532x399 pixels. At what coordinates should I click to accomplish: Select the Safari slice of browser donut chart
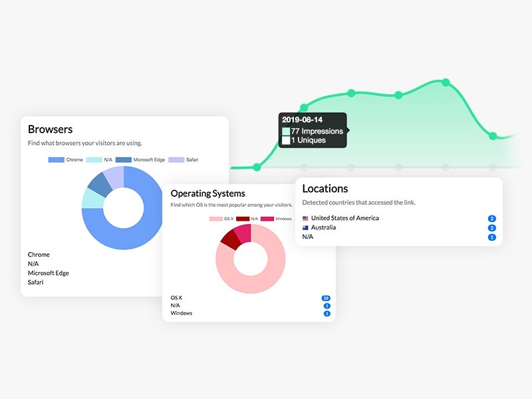pyautogui.click(x=114, y=177)
